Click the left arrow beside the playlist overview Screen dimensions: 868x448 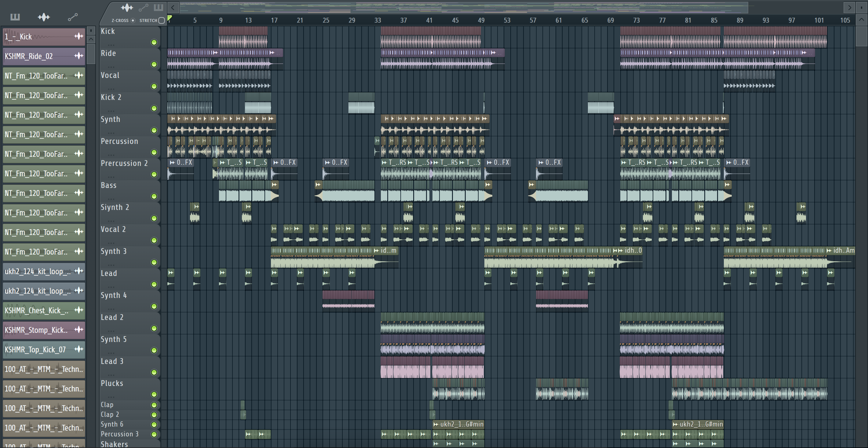[173, 7]
